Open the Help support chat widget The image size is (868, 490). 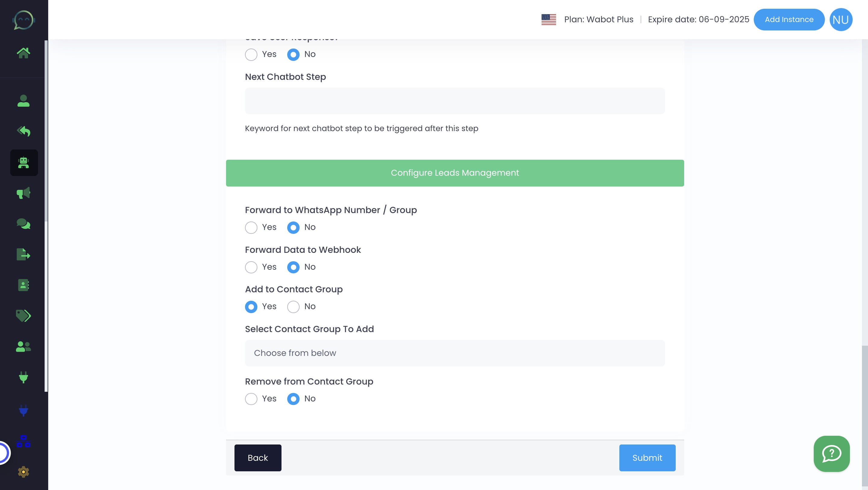click(832, 454)
